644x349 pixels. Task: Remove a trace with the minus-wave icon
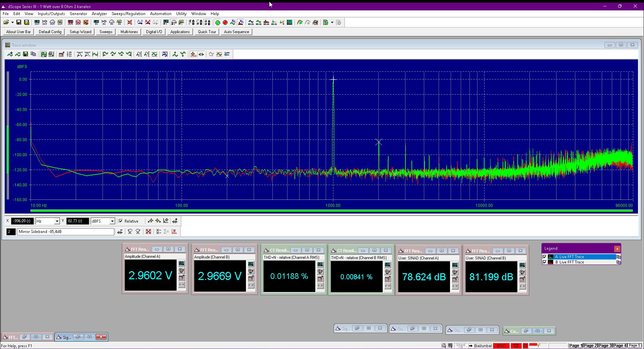(18, 54)
